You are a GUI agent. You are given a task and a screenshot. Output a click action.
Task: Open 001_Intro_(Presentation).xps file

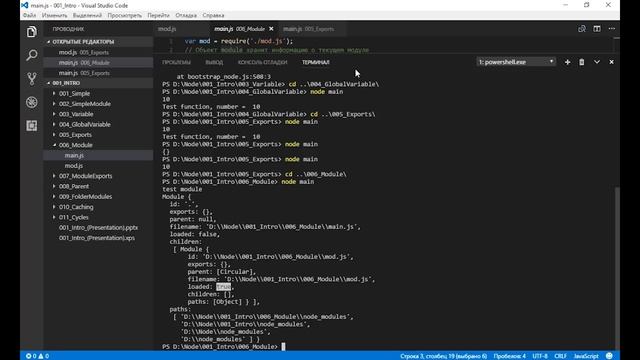click(98, 238)
